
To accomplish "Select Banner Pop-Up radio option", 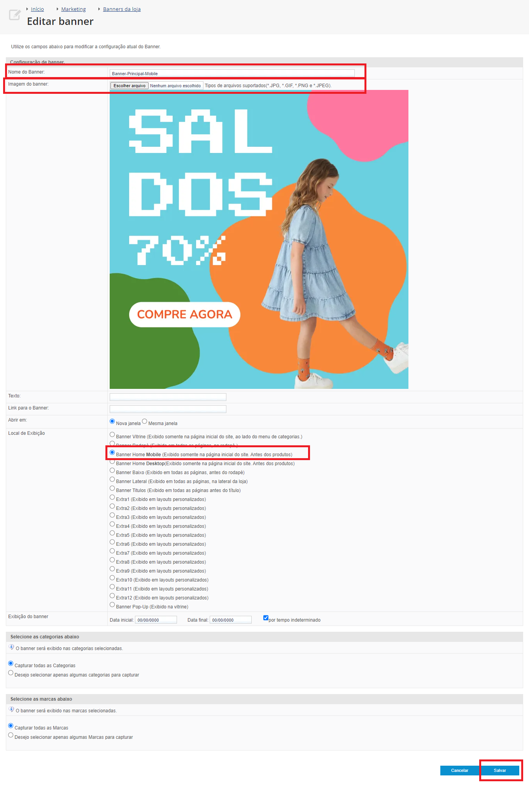I will pos(112,605).
